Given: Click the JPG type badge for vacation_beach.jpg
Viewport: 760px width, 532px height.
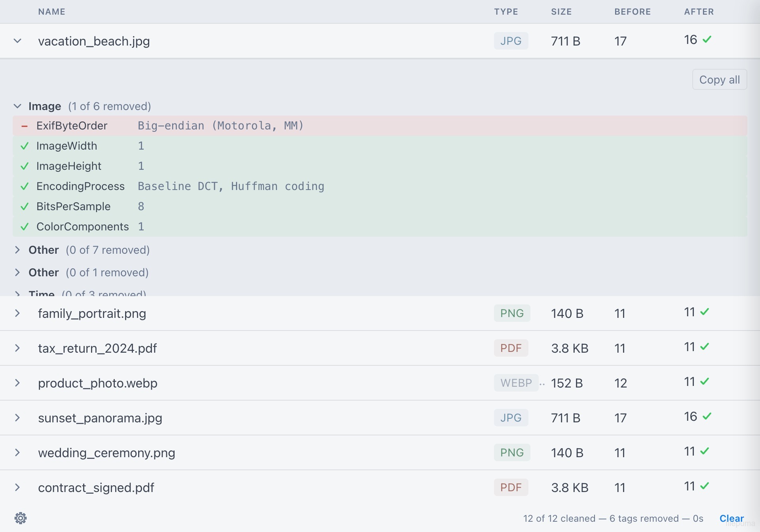Looking at the screenshot, I should [x=511, y=41].
